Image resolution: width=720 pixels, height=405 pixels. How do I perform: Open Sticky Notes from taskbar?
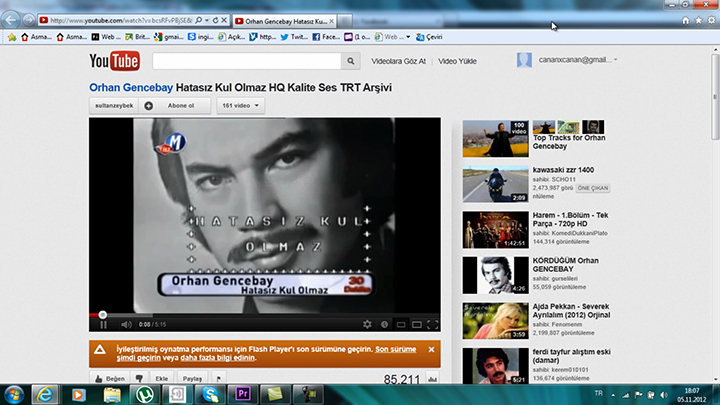click(276, 394)
